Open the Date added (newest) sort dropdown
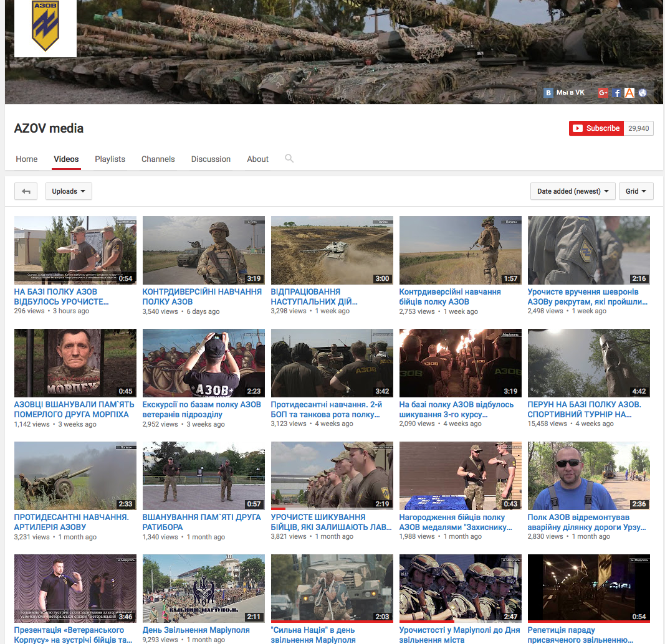This screenshot has height=644, width=665. pyautogui.click(x=573, y=191)
